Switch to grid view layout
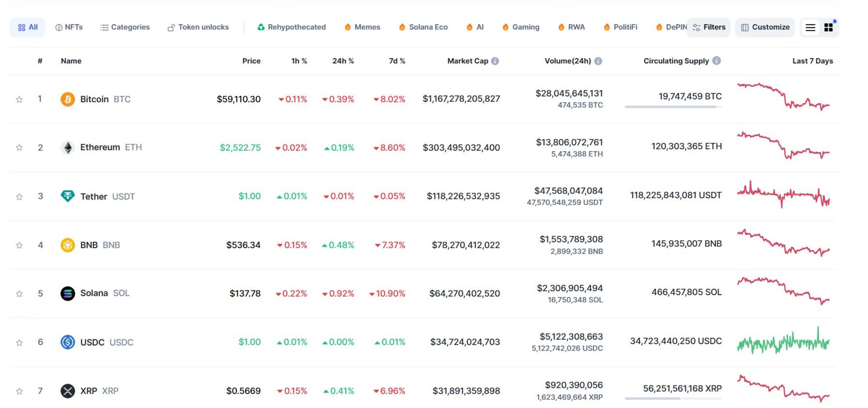 pos(829,28)
